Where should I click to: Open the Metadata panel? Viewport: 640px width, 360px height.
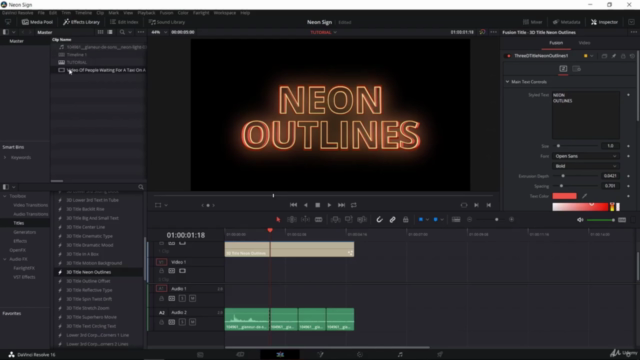tap(567, 22)
